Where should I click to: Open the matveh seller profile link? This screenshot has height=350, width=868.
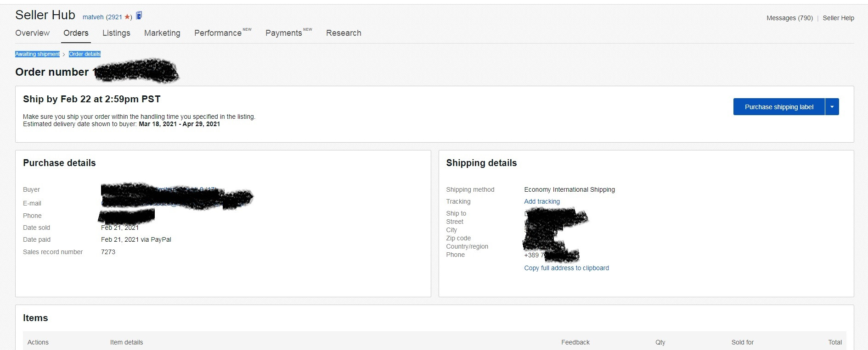[x=93, y=17]
